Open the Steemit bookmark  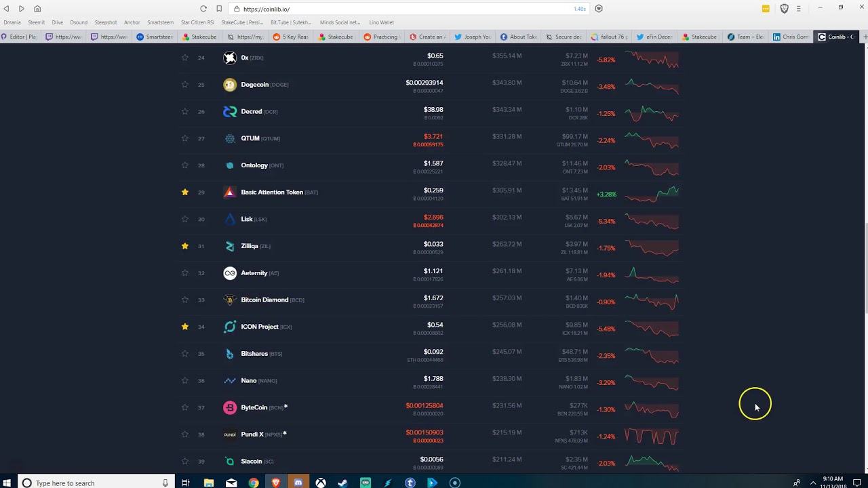(36, 22)
